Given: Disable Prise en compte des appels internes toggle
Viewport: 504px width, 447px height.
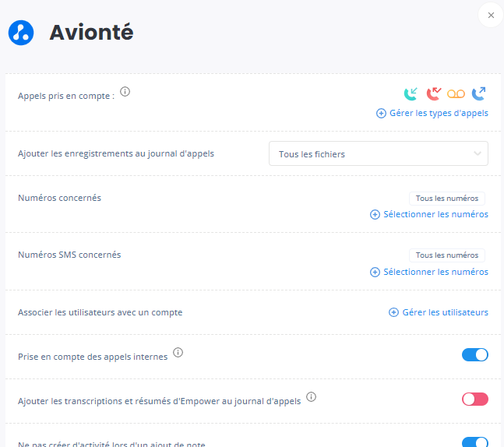Looking at the screenshot, I should [475, 355].
